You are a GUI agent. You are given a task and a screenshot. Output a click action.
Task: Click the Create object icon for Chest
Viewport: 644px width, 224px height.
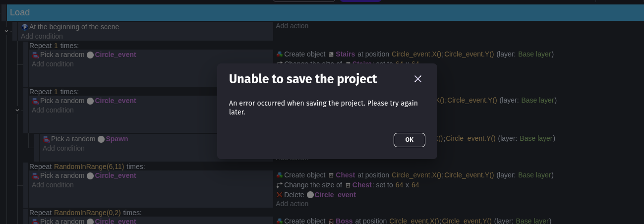pos(280,175)
